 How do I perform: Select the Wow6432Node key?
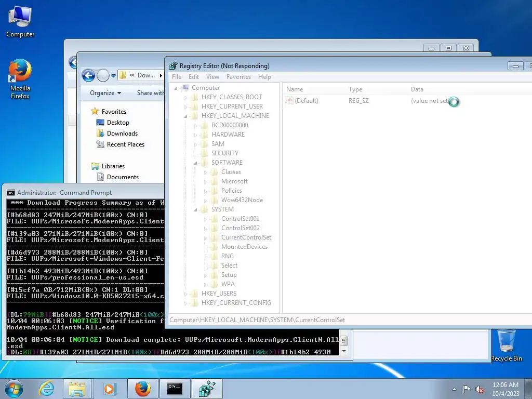pos(242,200)
